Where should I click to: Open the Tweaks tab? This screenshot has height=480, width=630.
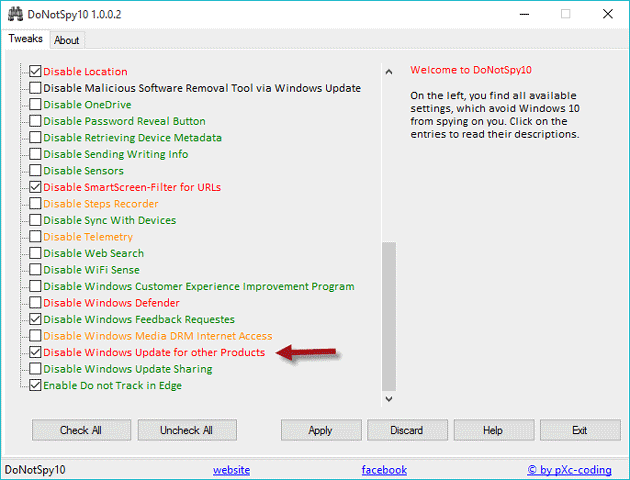click(x=25, y=39)
